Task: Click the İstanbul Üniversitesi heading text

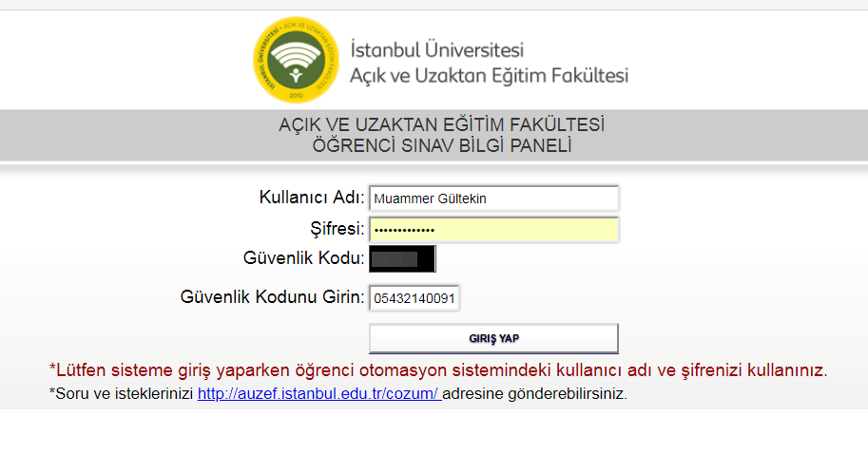Action: (x=436, y=49)
